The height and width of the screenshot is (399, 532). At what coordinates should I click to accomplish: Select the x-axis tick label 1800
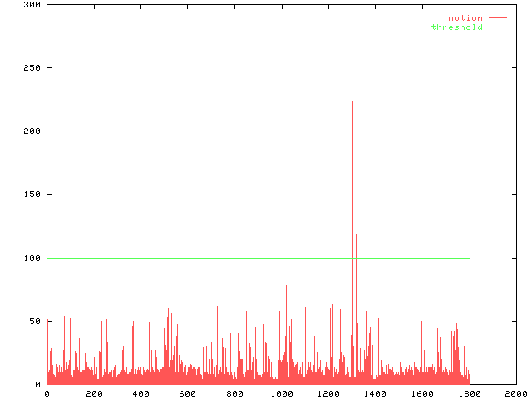(469, 394)
